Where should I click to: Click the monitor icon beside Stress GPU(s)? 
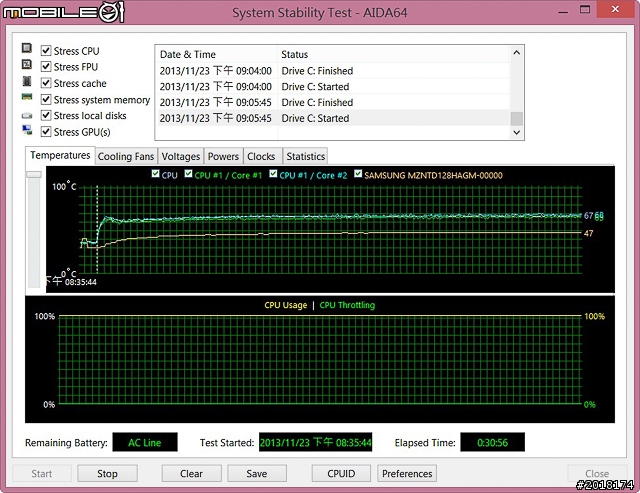(x=27, y=130)
